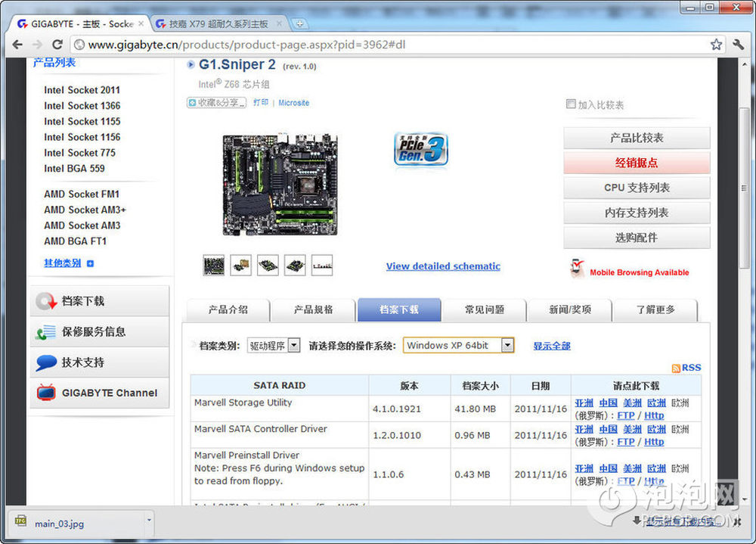The width and height of the screenshot is (756, 544).
Task: Open the View detailed schematic link
Action: click(x=443, y=266)
